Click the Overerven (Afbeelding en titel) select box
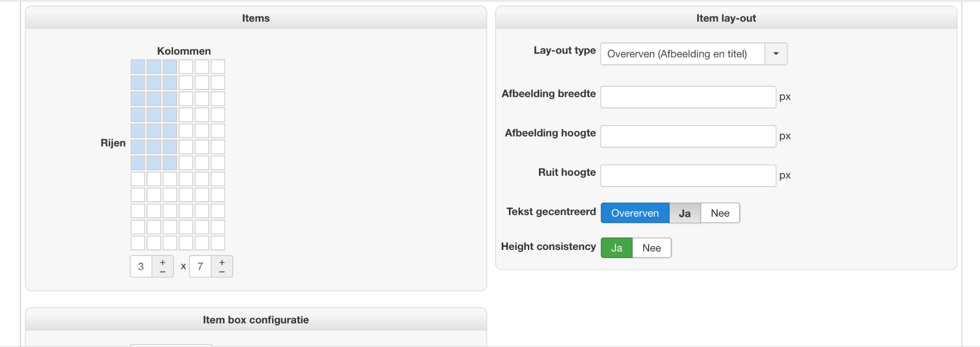Image resolution: width=980 pixels, height=347 pixels. tap(682, 54)
